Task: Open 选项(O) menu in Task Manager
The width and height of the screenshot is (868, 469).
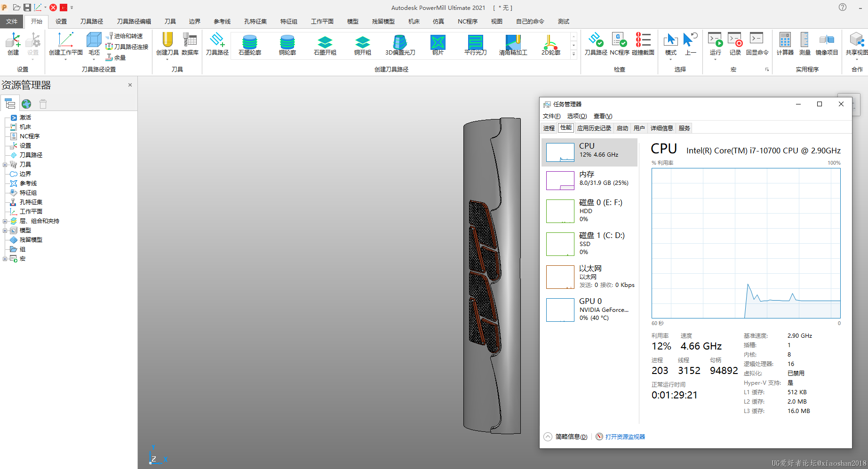Action: tap(577, 116)
